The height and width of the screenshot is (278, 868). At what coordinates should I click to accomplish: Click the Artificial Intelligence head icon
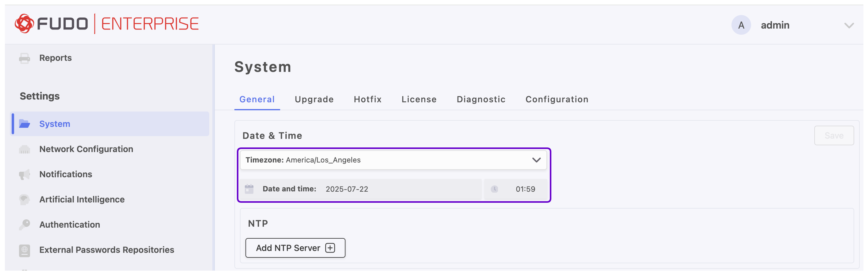point(24,199)
